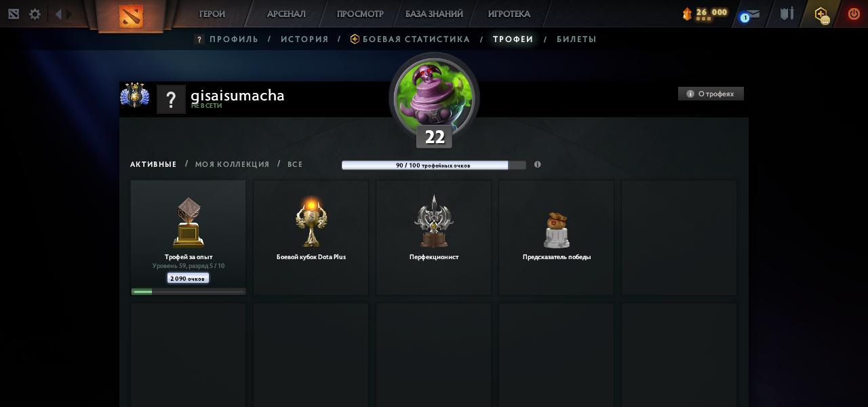Click the Dota 2 logo home button
The width and height of the screenshot is (868, 407).
tap(130, 16)
